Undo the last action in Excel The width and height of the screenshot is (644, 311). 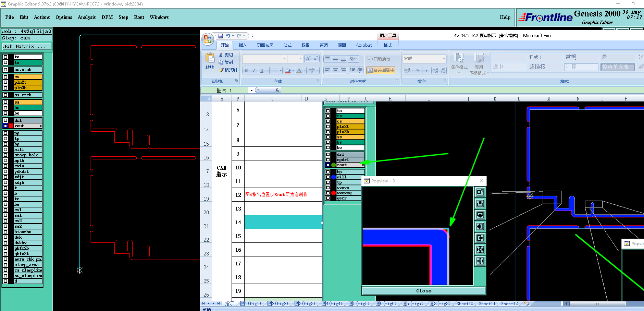(x=228, y=36)
